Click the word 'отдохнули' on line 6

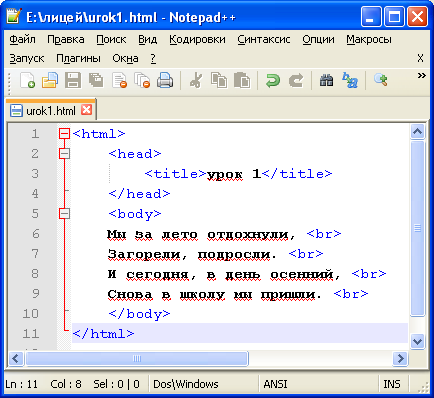[x=248, y=235]
